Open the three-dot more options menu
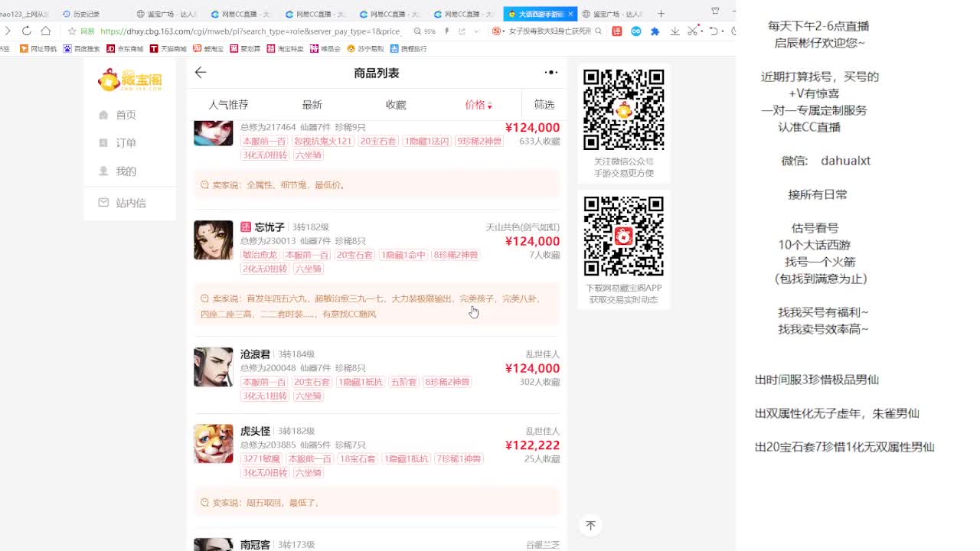The height and width of the screenshot is (551, 980). (x=551, y=73)
